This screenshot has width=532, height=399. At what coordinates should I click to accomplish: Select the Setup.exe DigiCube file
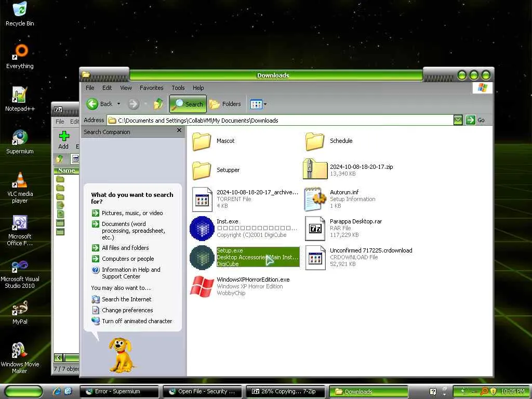point(245,257)
